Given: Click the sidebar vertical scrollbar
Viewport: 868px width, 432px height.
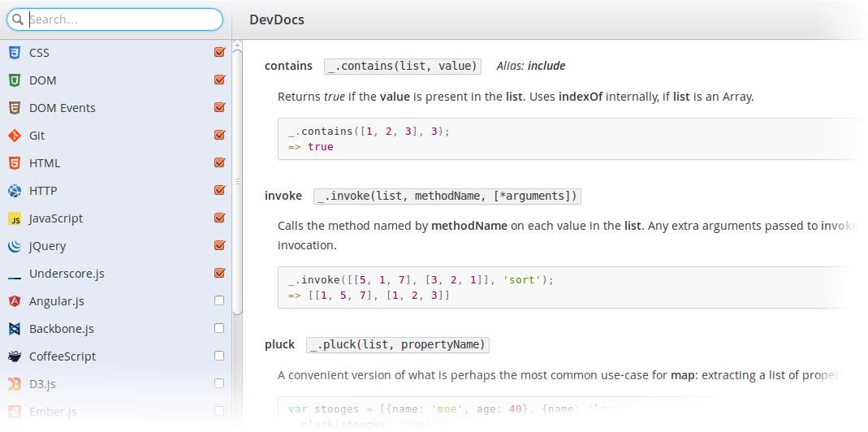Looking at the screenshot, I should coord(237,179).
